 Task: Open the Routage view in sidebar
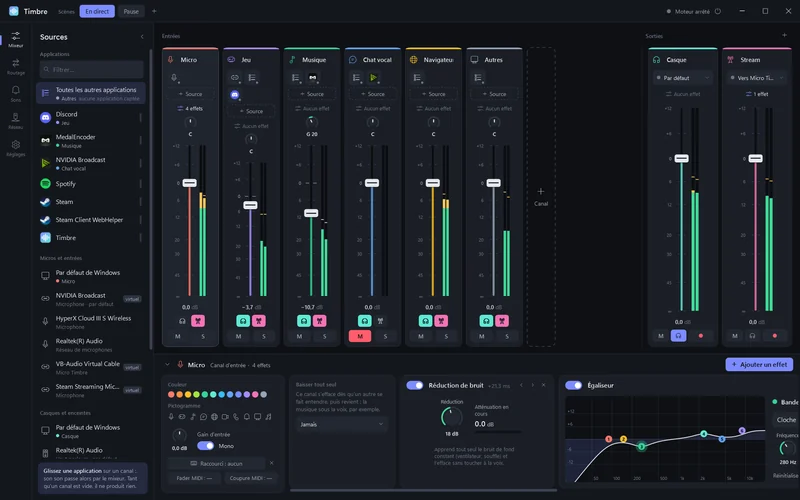click(16, 66)
